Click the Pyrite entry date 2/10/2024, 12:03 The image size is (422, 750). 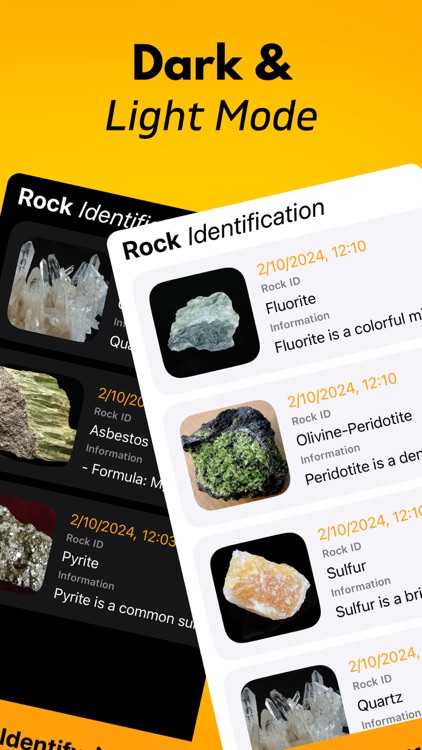(x=123, y=531)
